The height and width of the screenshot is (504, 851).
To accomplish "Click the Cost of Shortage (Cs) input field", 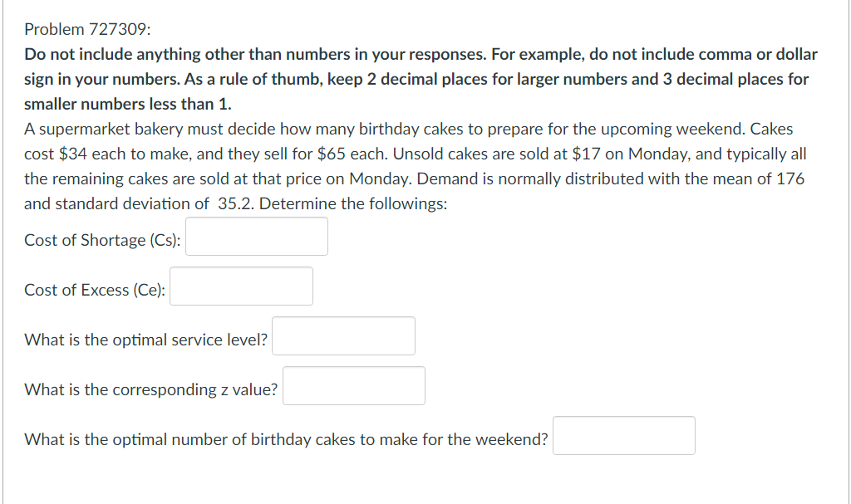I will point(257,237).
